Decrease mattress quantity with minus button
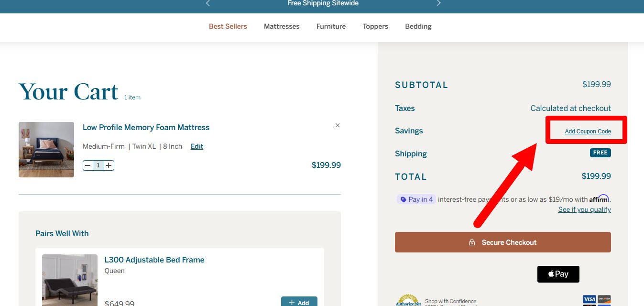This screenshot has height=306, width=644. point(87,165)
